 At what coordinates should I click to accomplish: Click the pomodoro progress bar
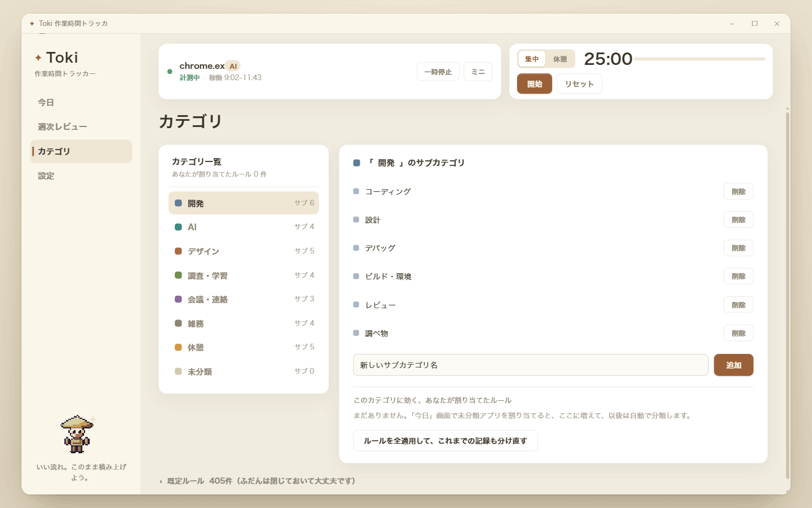[x=699, y=59]
